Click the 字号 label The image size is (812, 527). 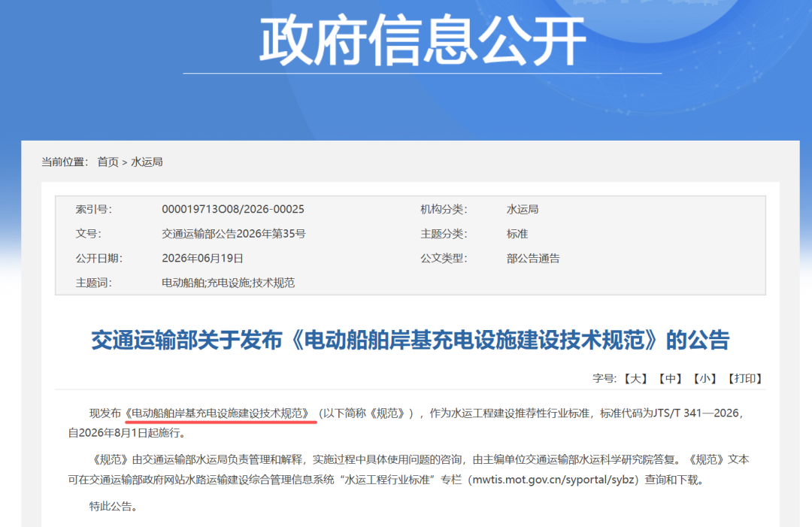[604, 378]
